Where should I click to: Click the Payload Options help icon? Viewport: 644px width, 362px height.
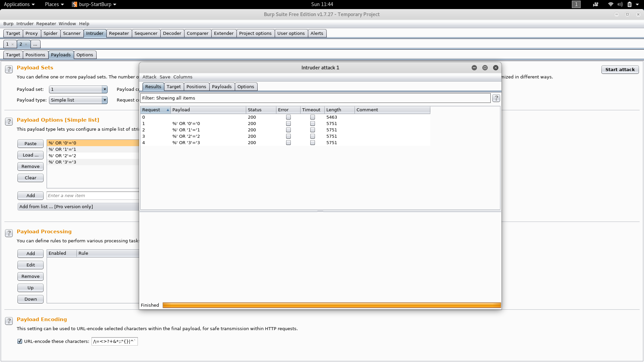click(x=9, y=122)
